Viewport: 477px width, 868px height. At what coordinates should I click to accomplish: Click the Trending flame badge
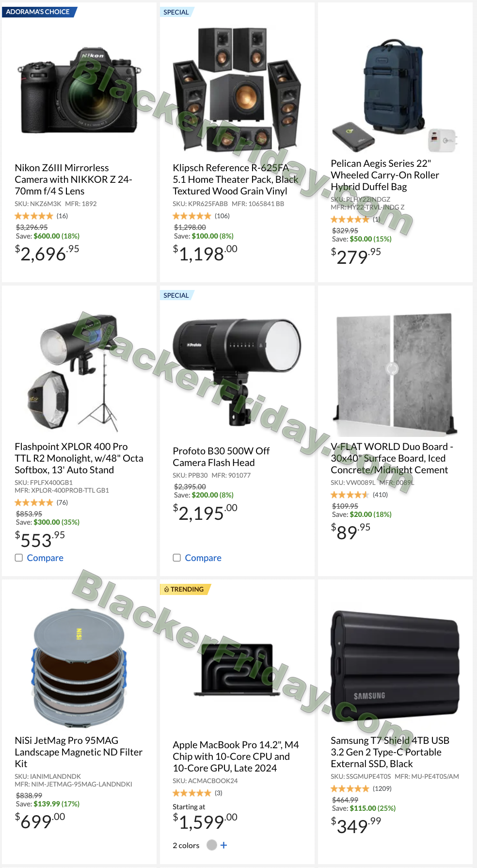(x=186, y=589)
